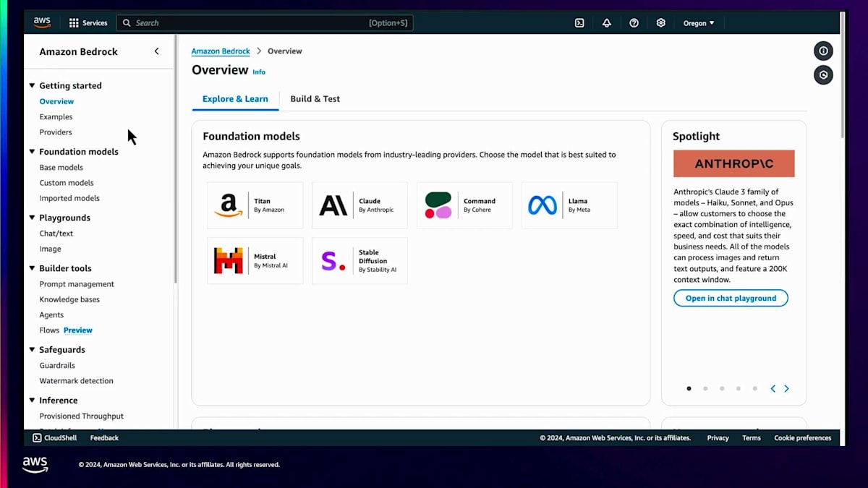Open Base models in the sidebar
Image resolution: width=868 pixels, height=488 pixels.
coord(61,168)
